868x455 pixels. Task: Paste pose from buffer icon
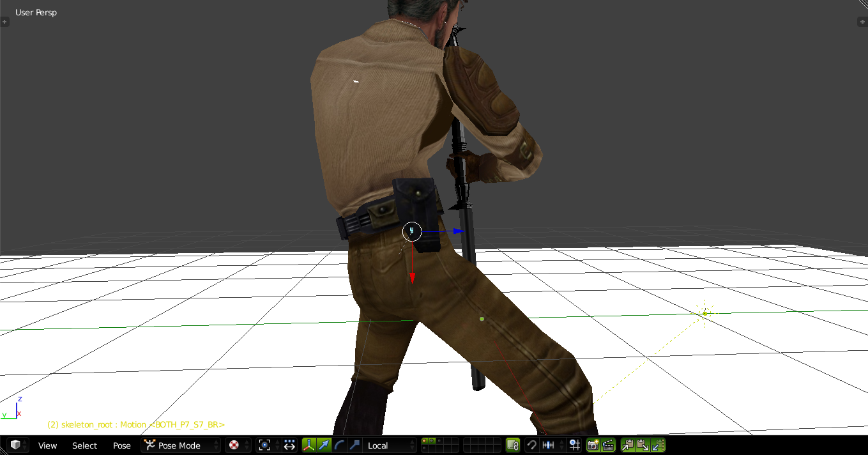(643, 445)
